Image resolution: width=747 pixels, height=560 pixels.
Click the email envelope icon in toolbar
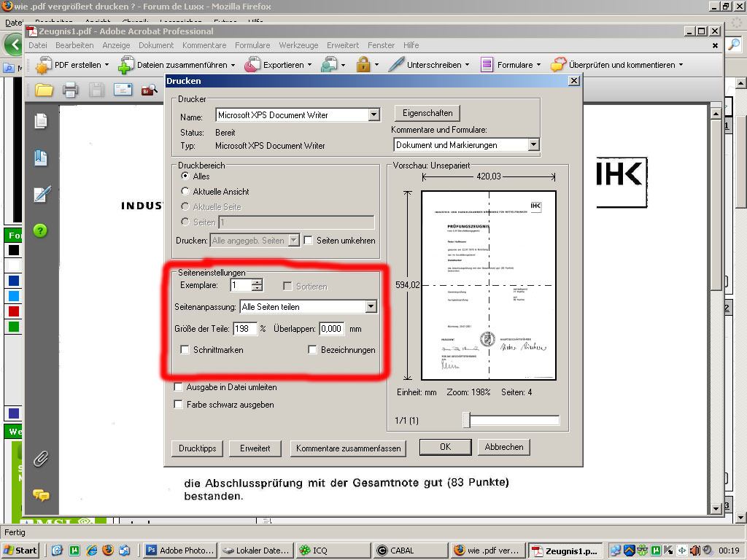[123, 89]
